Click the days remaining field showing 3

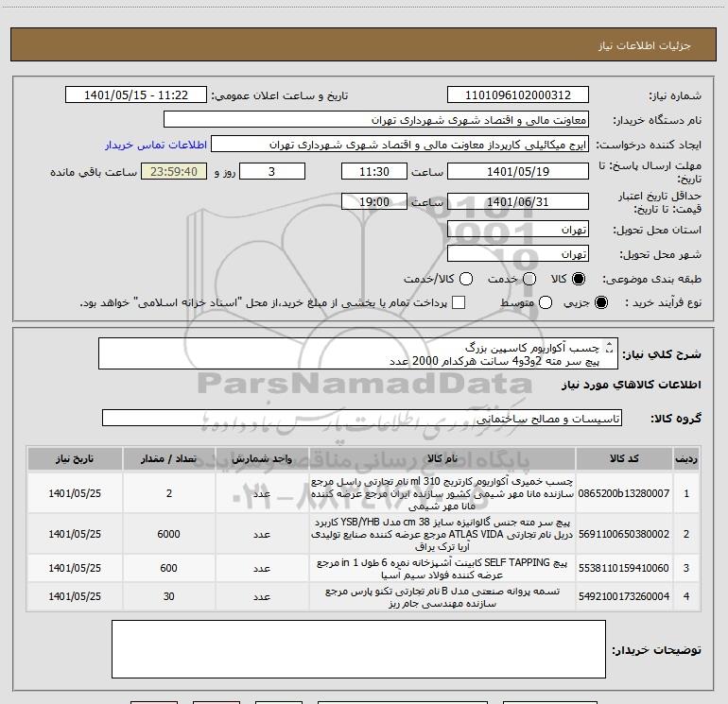tap(272, 171)
